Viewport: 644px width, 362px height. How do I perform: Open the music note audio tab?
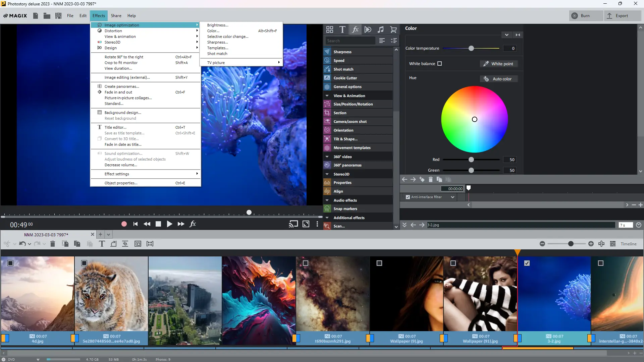tap(380, 29)
